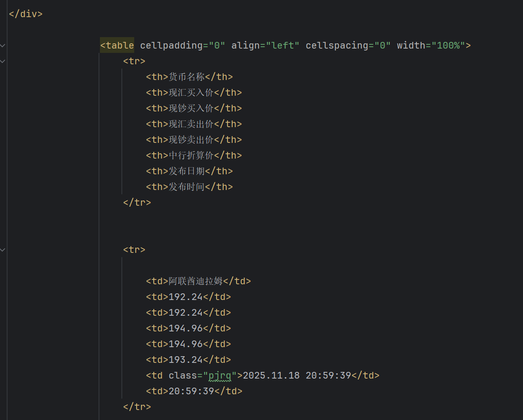Click the 阿联酋迪拉姆 cell text
Screen dimensions: 523x420
[x=196, y=281]
